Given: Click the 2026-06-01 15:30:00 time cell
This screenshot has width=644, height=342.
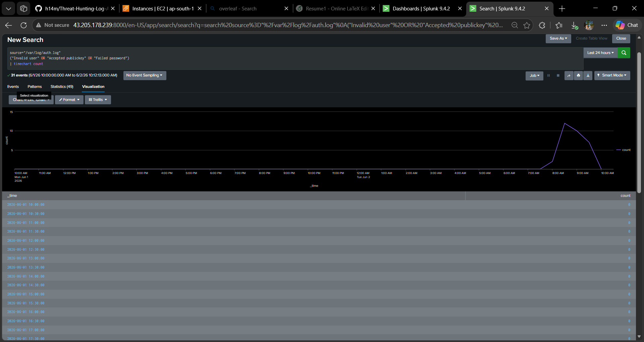Looking at the screenshot, I should click(26, 303).
